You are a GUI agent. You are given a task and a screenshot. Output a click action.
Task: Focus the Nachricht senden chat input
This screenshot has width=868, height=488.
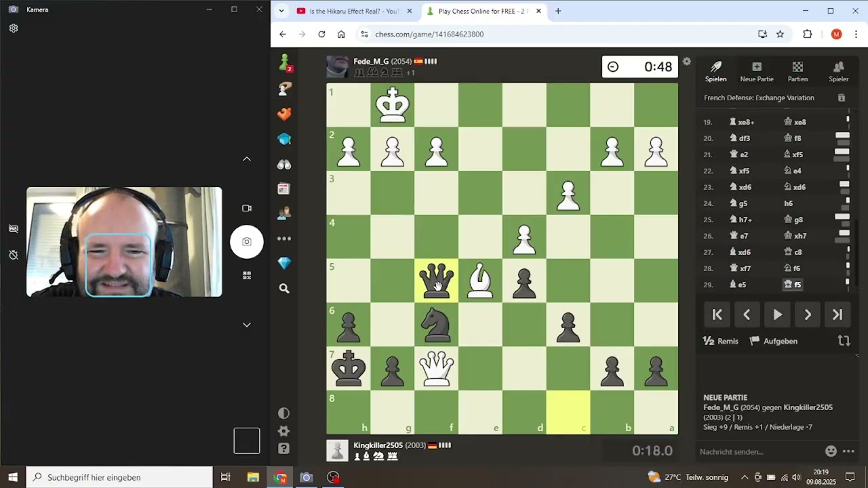coord(758,451)
